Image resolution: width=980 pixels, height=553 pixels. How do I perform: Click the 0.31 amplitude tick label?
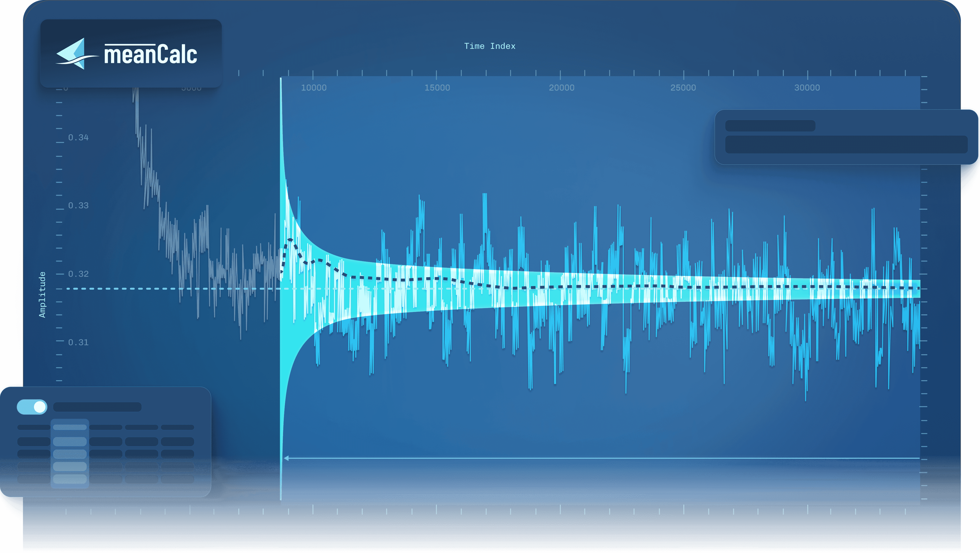[x=78, y=342]
